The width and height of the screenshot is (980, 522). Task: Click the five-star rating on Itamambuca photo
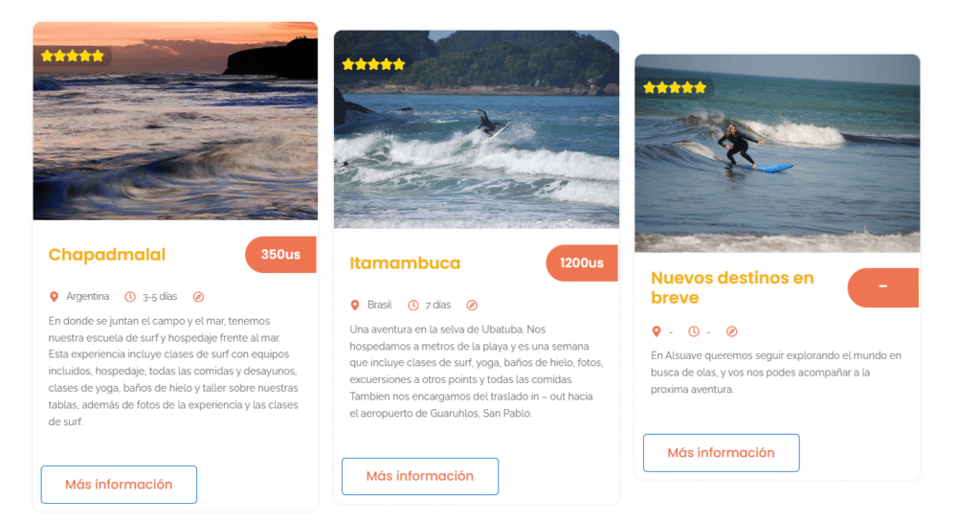[373, 64]
